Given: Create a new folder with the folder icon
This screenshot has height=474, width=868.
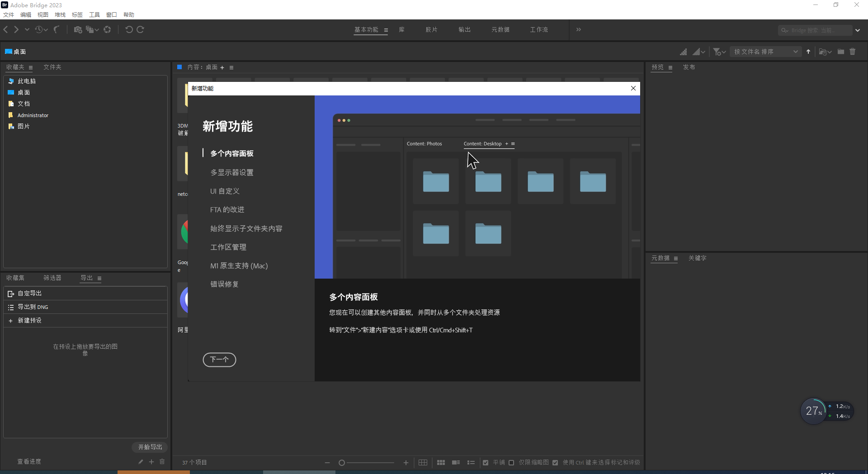Looking at the screenshot, I should click(x=841, y=52).
